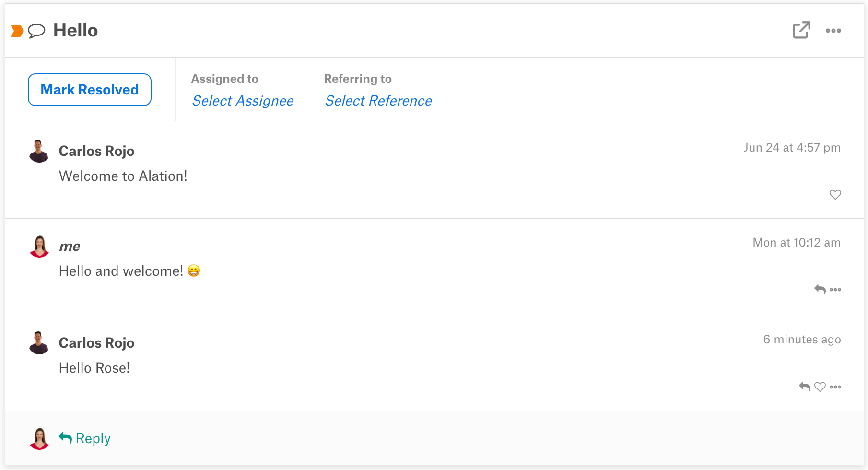Reply to the Hello Rose! message
This screenshot has height=470, width=868.
click(805, 387)
